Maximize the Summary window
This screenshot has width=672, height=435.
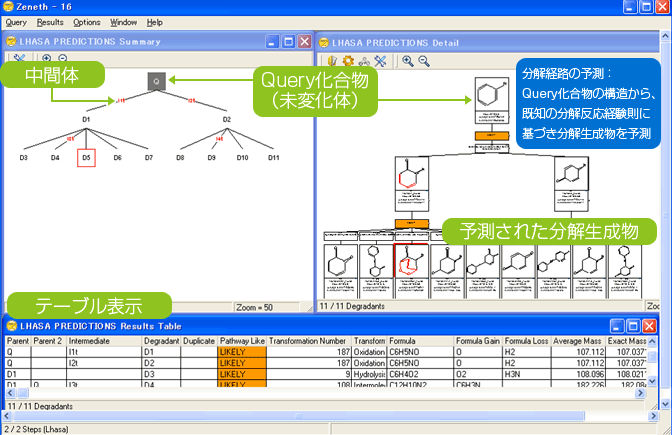[x=288, y=42]
